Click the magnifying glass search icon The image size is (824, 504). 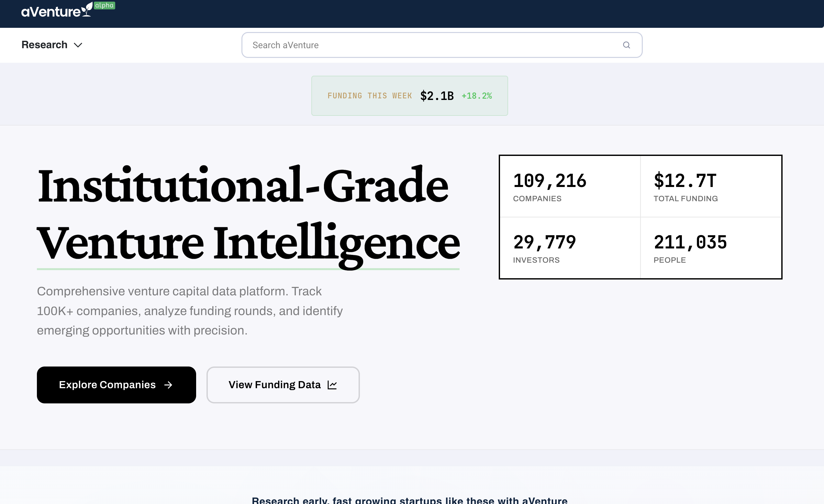point(626,45)
